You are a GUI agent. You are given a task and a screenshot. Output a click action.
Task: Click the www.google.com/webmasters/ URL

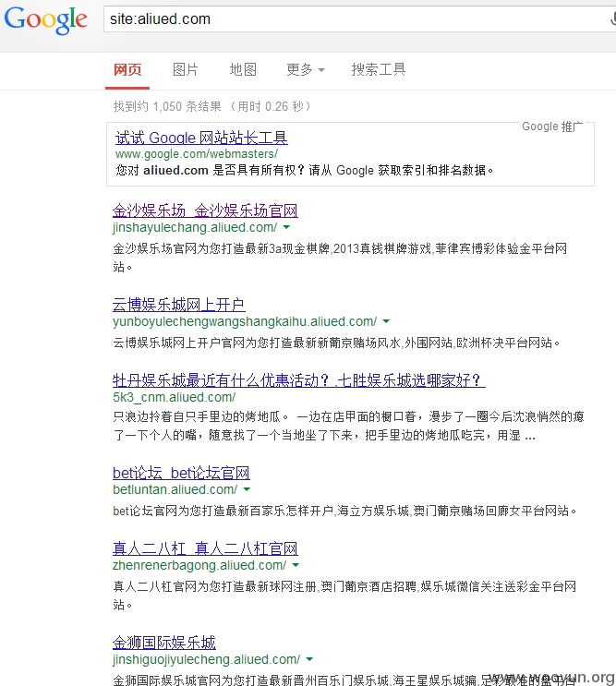(197, 154)
